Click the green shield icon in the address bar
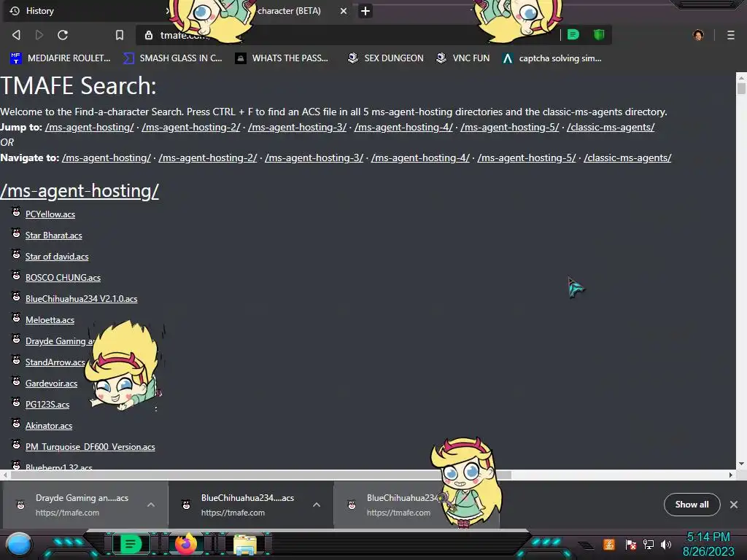Screen dimensions: 747x560 599,34
